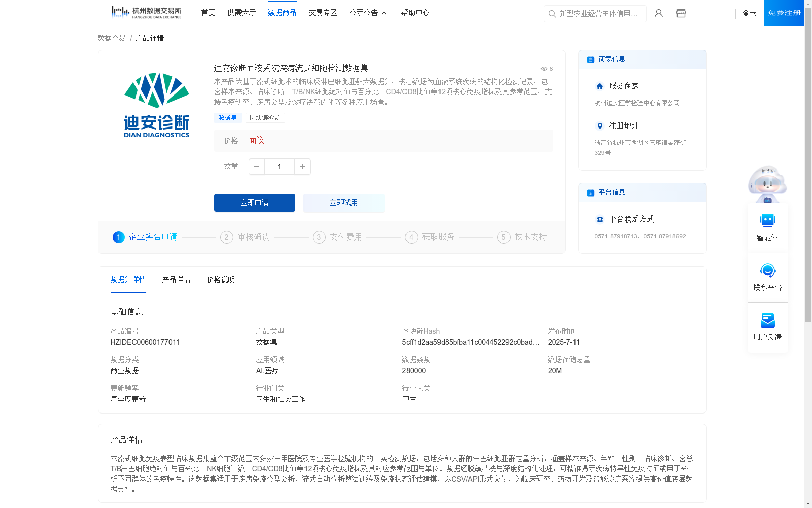Open 联系平台 headset icon
The width and height of the screenshot is (812, 508).
pos(767,270)
